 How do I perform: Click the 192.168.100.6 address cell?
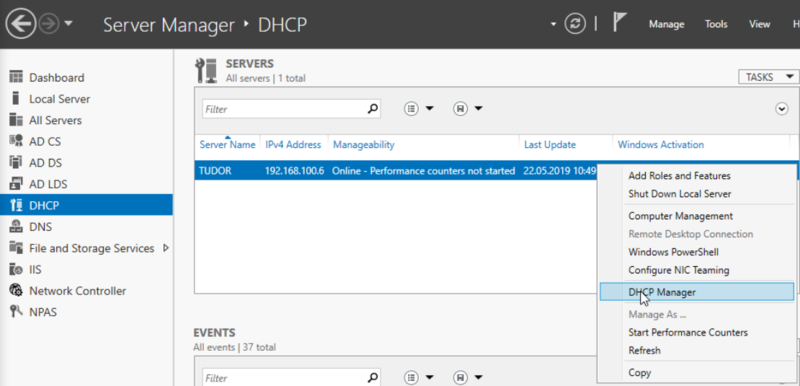pos(294,171)
